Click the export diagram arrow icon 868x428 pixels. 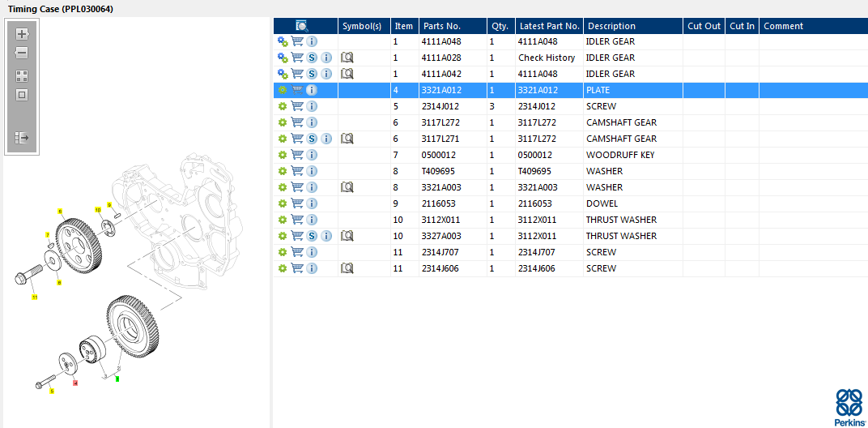[22, 138]
